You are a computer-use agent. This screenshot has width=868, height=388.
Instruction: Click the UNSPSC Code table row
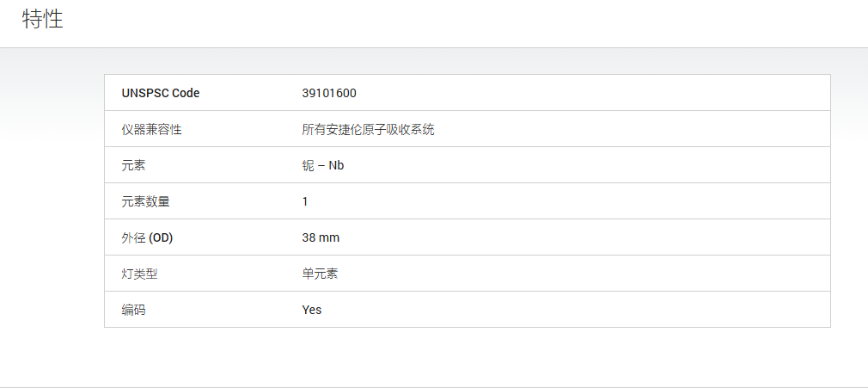point(468,93)
